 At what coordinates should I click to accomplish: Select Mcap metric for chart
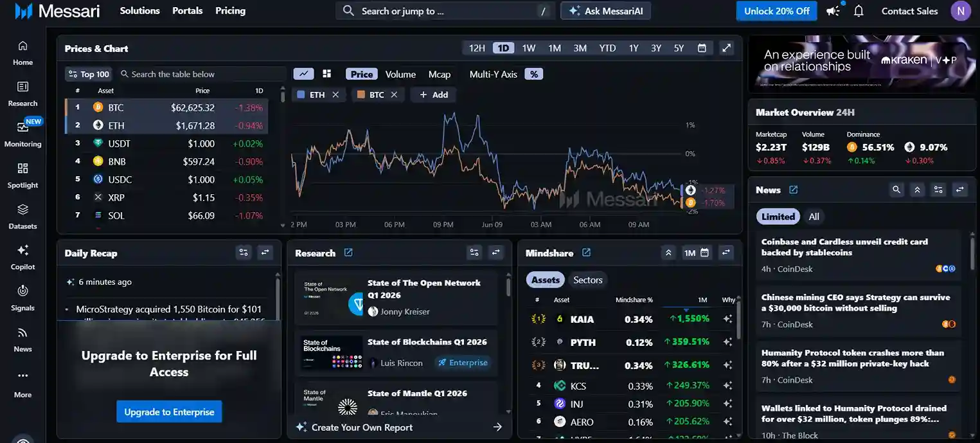click(x=440, y=74)
